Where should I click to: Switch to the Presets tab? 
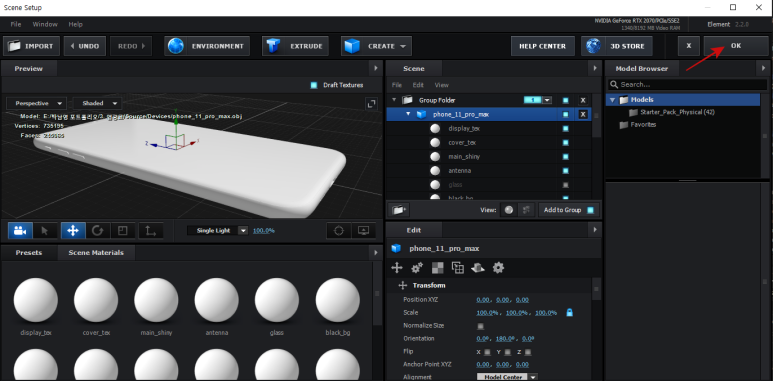pos(29,252)
